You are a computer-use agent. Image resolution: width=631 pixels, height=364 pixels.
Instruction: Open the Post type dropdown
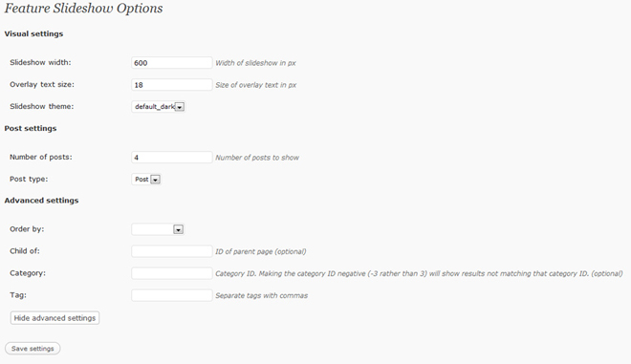point(146,180)
